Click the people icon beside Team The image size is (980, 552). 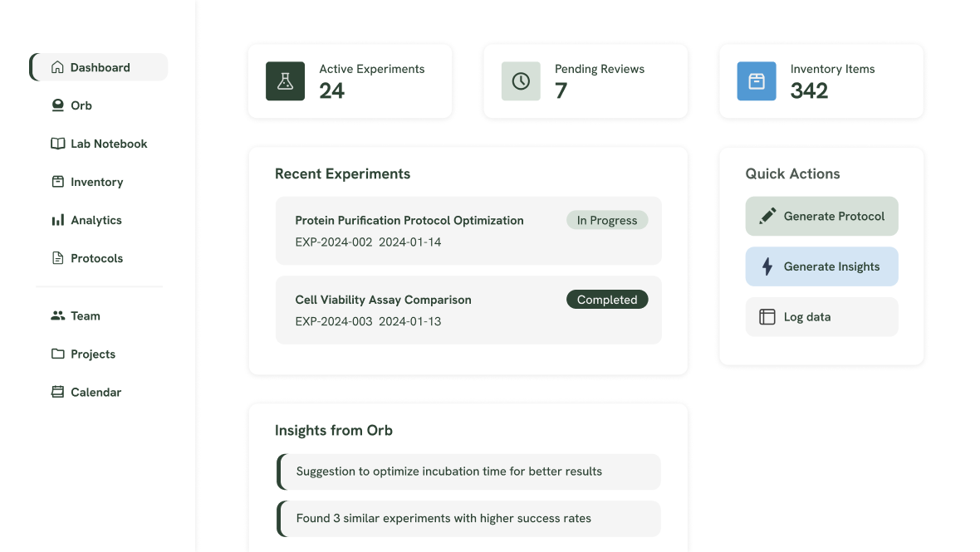[x=57, y=315]
